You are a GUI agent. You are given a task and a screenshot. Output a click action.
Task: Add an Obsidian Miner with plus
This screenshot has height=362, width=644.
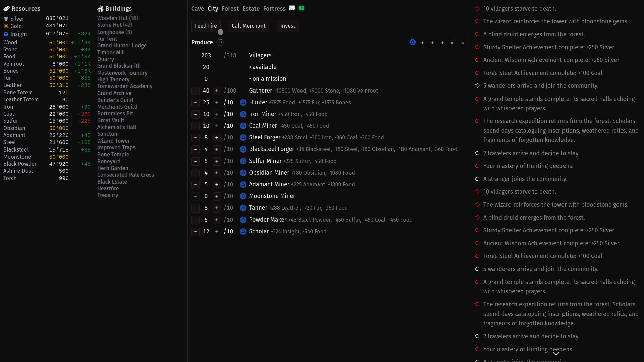click(217, 173)
